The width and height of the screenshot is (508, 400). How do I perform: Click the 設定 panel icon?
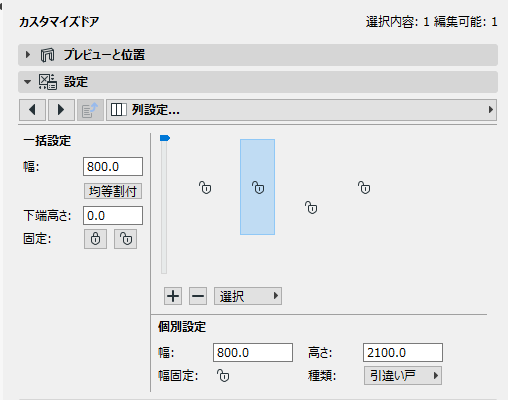click(x=48, y=82)
